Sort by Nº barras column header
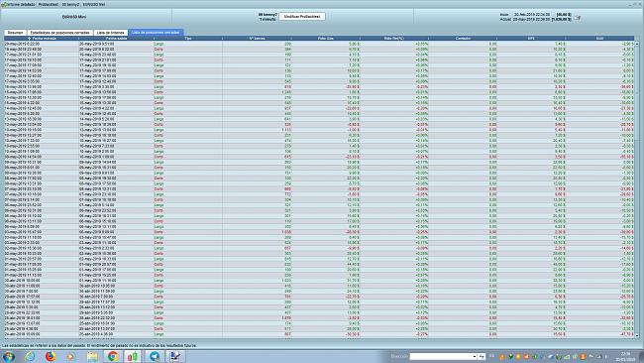Screen dimensions: 644x363 pos(258,39)
